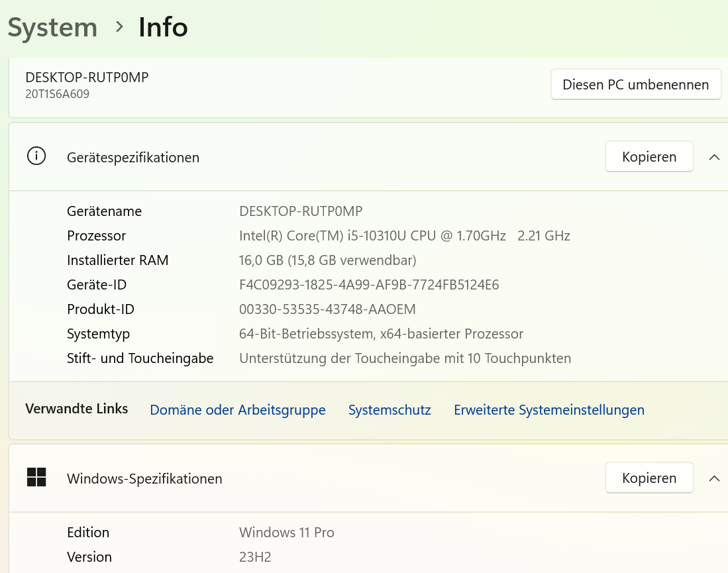Click the Installierter RAM label
Viewport: 728px width, 573px height.
click(117, 260)
